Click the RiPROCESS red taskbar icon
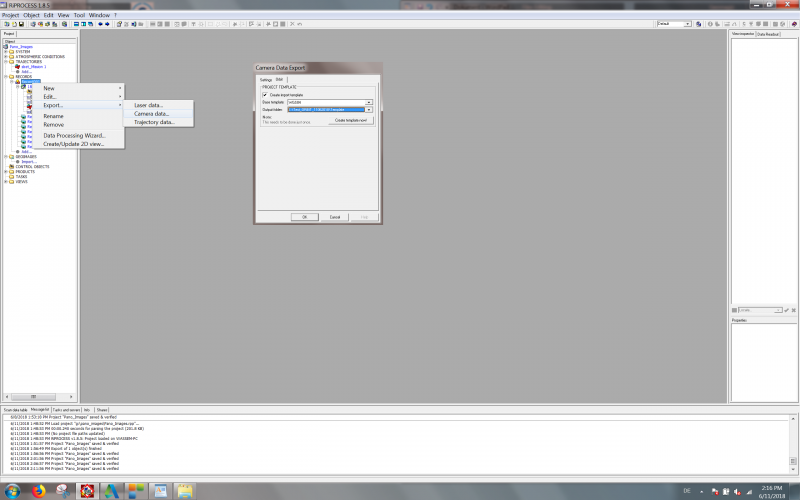This screenshot has height=500, width=800. tap(87, 491)
